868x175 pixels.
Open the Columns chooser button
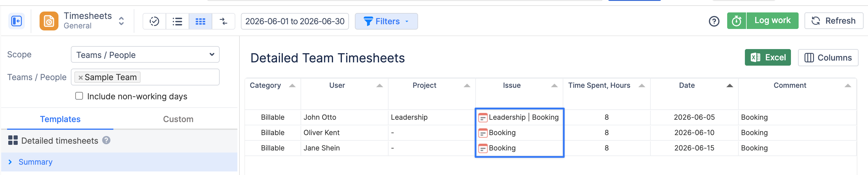[x=828, y=58]
